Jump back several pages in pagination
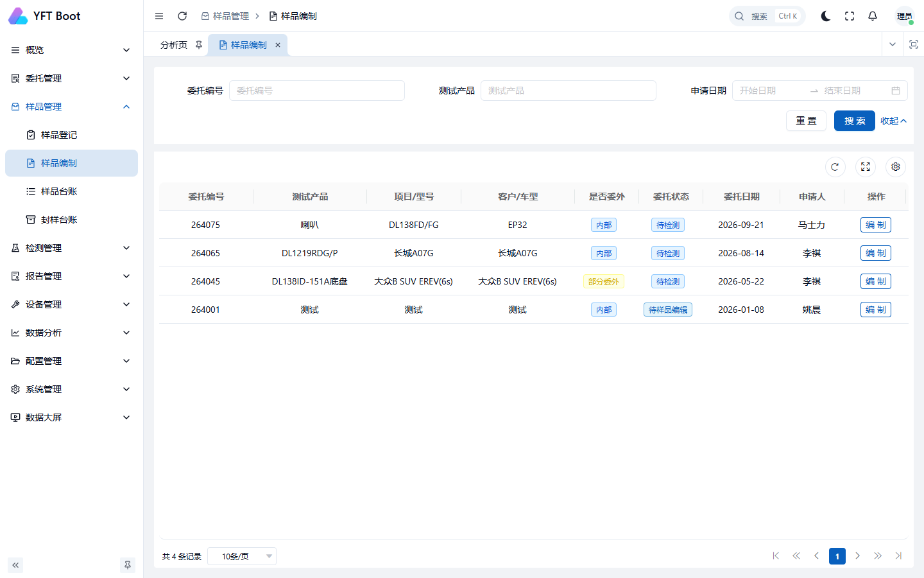This screenshot has width=924, height=578. 796,556
